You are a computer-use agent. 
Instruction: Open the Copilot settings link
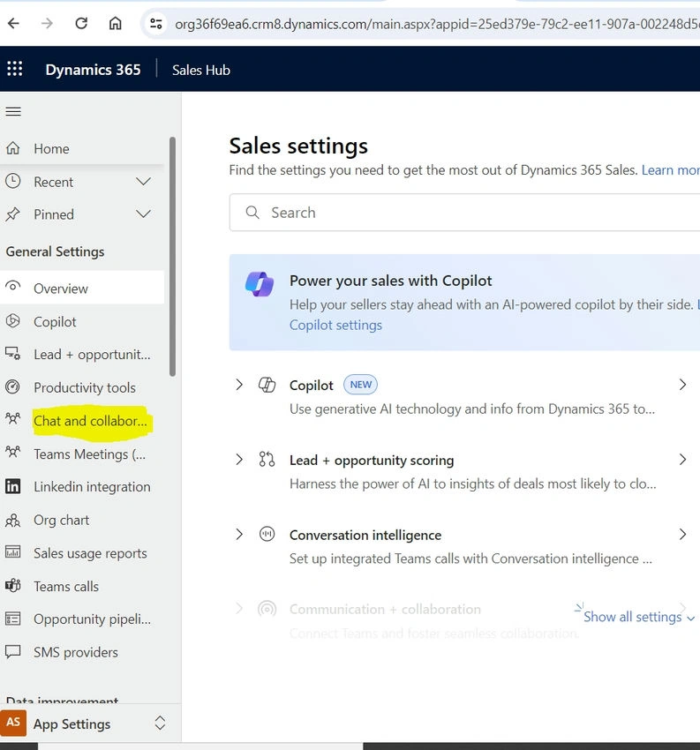[335, 325]
